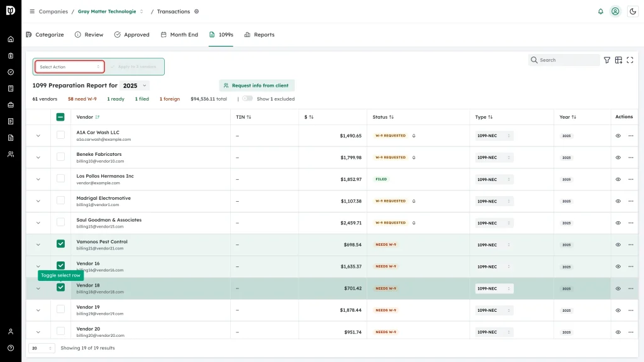Change form type for Beneke Fabricators
Viewport: 644px width, 362px height.
(494, 158)
